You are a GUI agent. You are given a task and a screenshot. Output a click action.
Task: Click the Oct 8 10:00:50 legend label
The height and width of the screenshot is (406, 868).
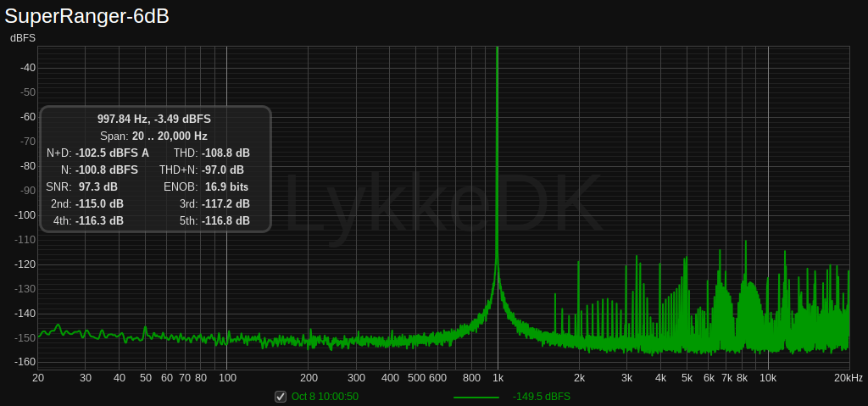coord(325,397)
